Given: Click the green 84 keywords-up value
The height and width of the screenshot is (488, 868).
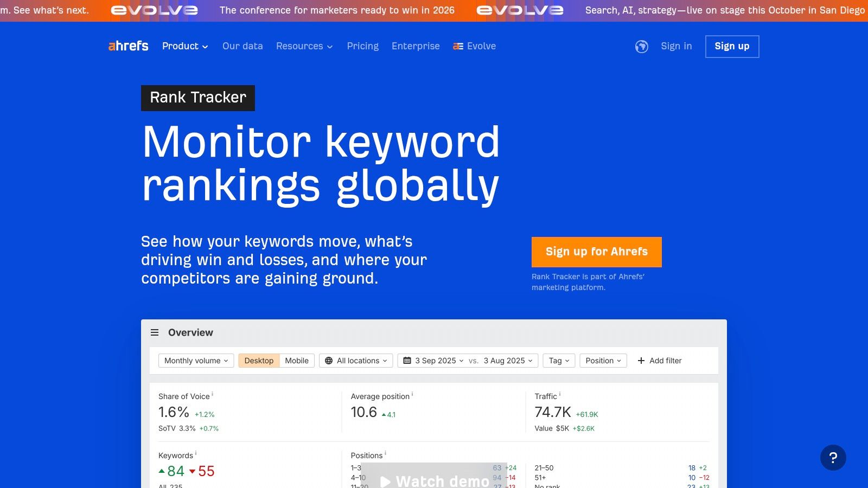Looking at the screenshot, I should click(x=176, y=471).
